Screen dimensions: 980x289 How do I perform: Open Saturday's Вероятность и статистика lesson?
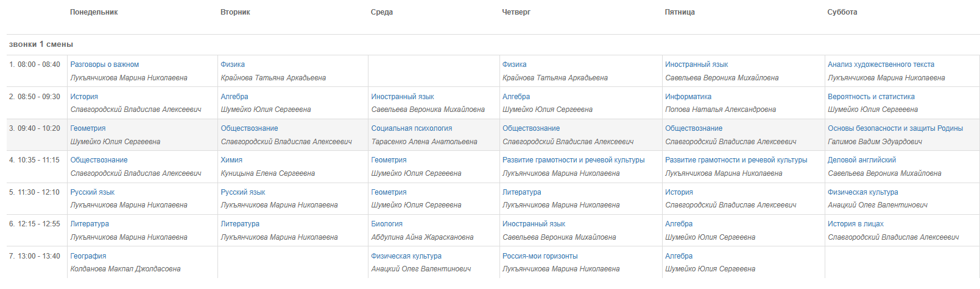pyautogui.click(x=871, y=97)
